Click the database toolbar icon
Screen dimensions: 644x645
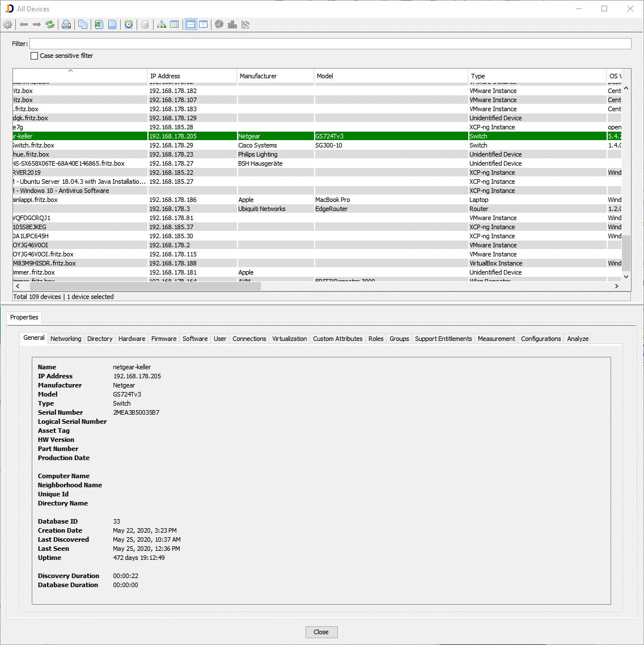point(145,24)
